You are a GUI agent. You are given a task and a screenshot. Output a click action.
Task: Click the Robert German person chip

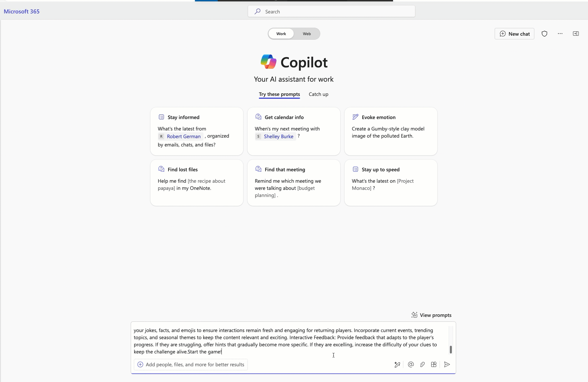point(180,136)
